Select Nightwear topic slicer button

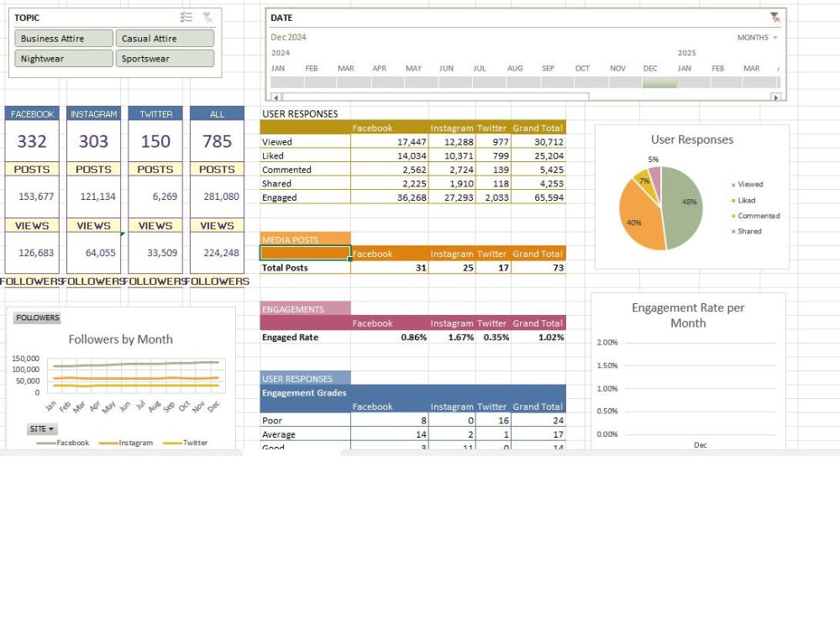pyautogui.click(x=64, y=59)
